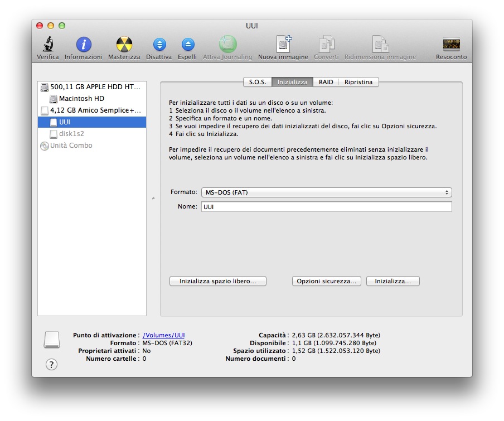Image resolution: width=504 pixels, height=421 pixels.
Task: Click the Attiva Journaling icon
Action: [x=228, y=44]
